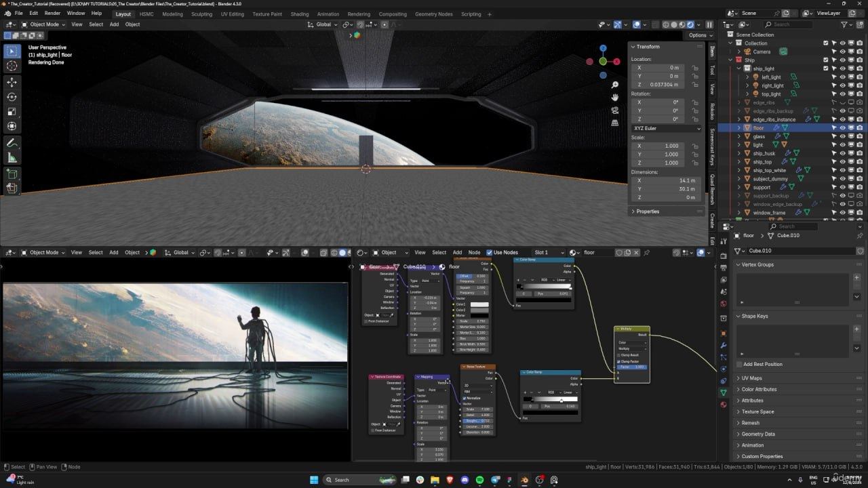Click the zoom magnifier viewport gizmo
Image resolution: width=868 pixels, height=488 pixels.
(x=614, y=85)
